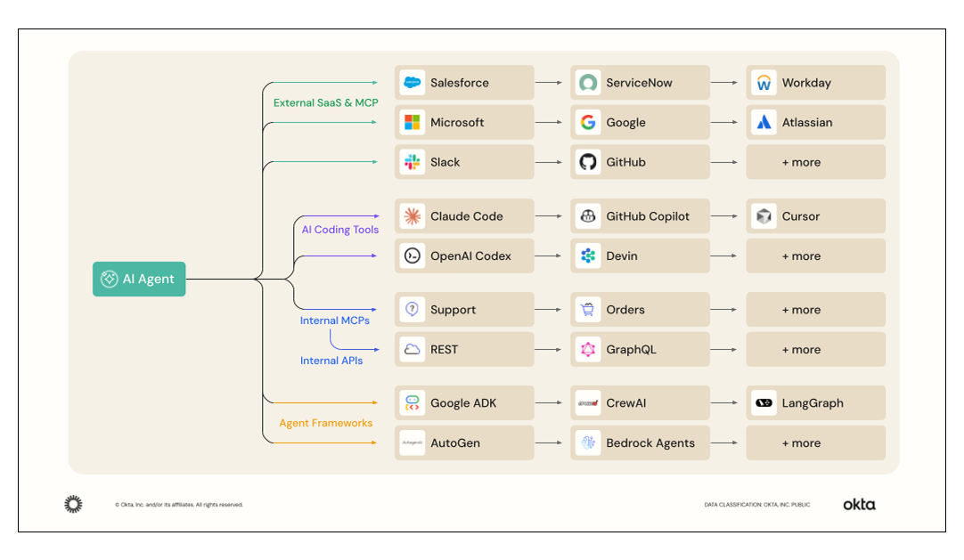Click the AutoGen logo icon
The height and width of the screenshot is (560, 964).
point(412,442)
